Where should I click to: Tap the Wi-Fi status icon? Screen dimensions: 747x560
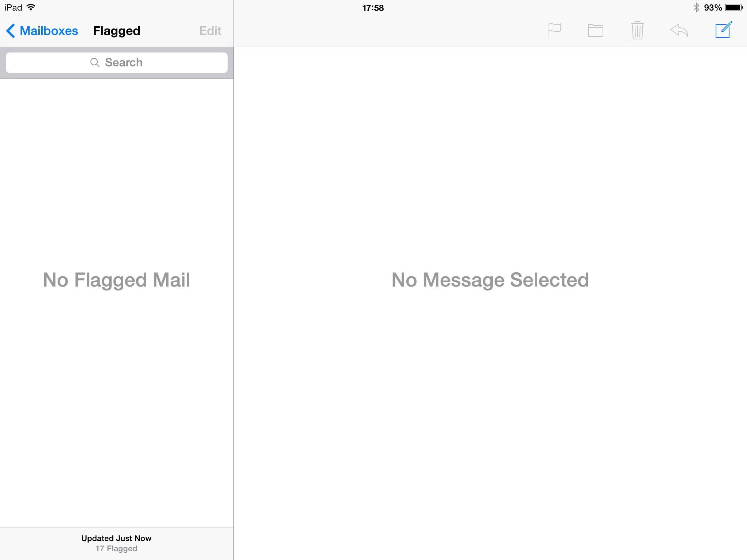point(31,7)
